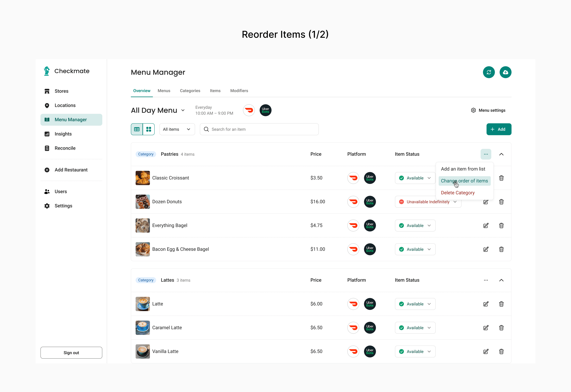Click the Add button

[499, 129]
